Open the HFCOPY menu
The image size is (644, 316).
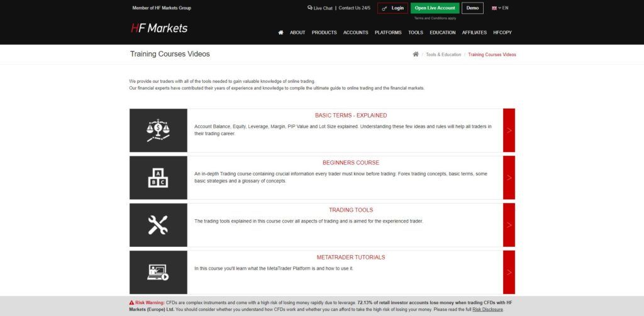tap(502, 33)
